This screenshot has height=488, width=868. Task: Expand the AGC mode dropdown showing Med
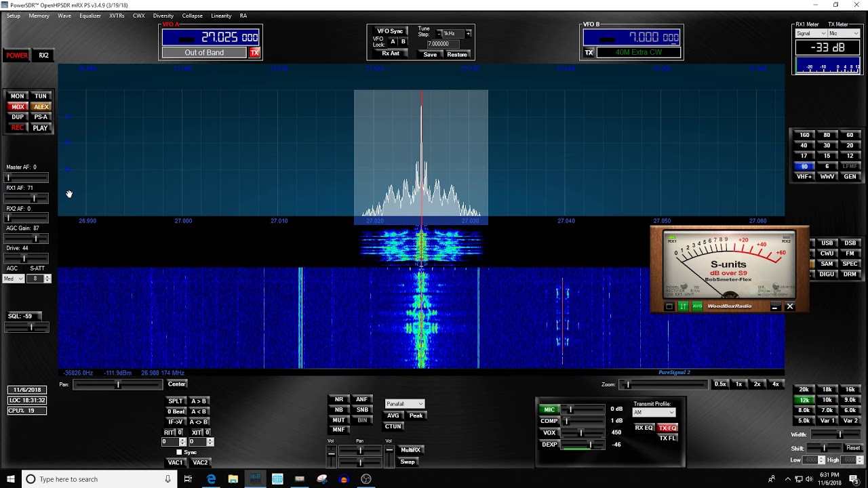(15, 279)
